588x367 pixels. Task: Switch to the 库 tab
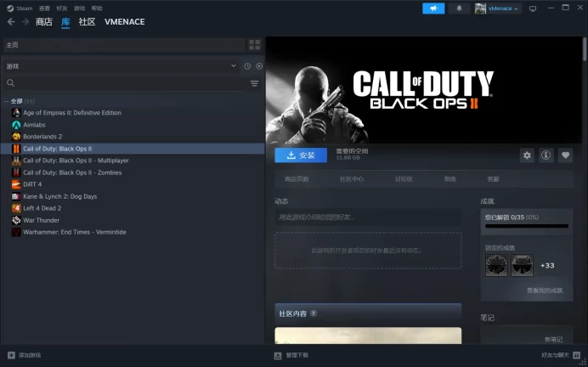65,22
